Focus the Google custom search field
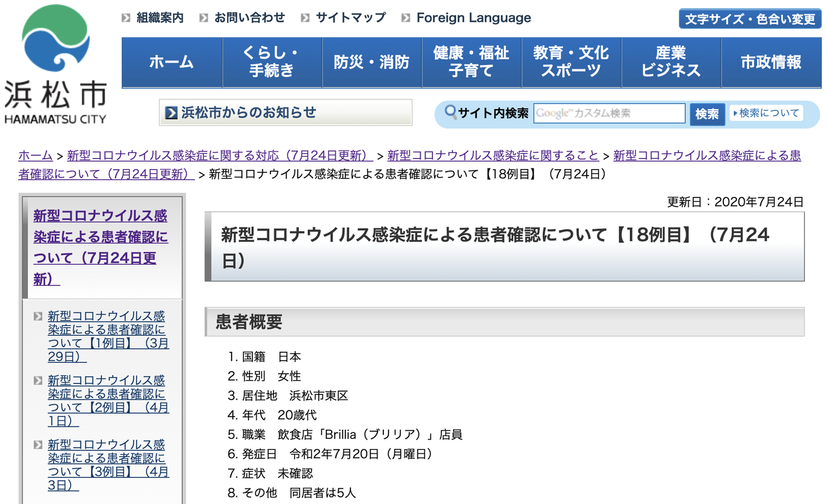This screenshot has width=826, height=504. (x=609, y=113)
